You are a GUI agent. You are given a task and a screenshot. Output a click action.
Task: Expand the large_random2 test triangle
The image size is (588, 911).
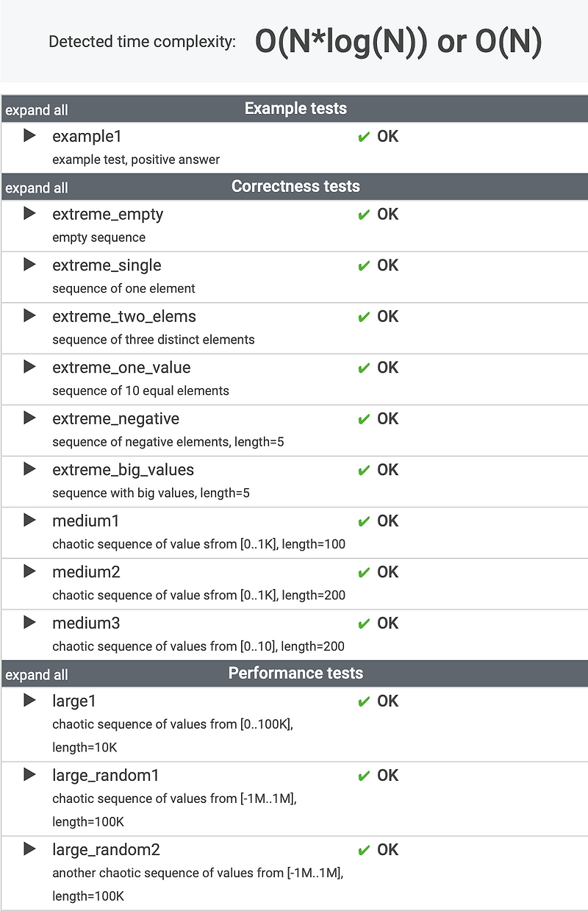[x=29, y=849]
